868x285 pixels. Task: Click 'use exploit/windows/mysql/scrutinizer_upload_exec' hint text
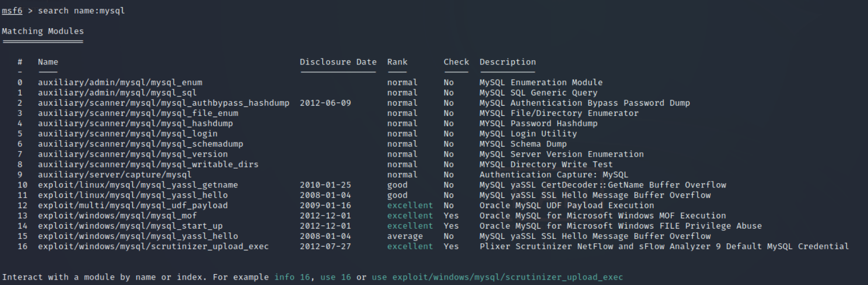(x=497, y=278)
